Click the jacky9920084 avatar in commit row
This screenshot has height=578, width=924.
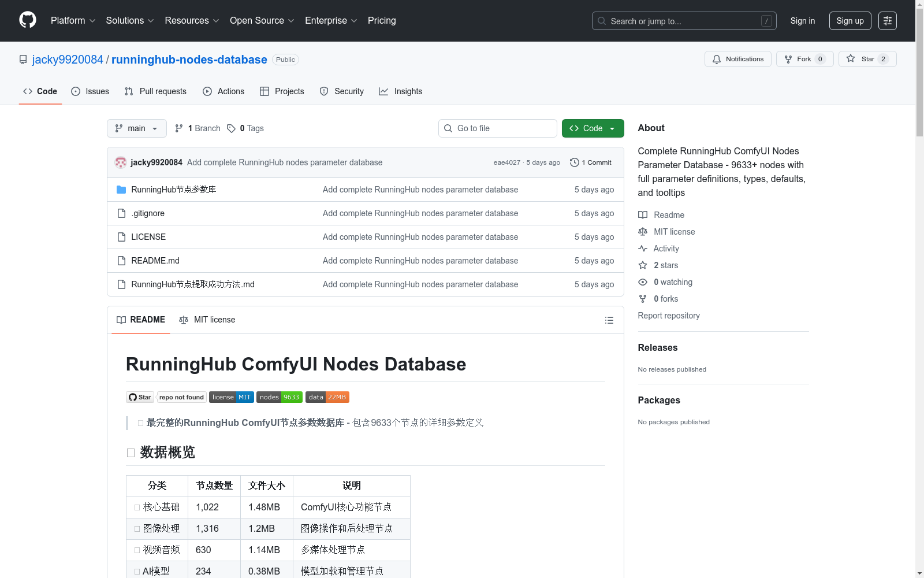121,162
